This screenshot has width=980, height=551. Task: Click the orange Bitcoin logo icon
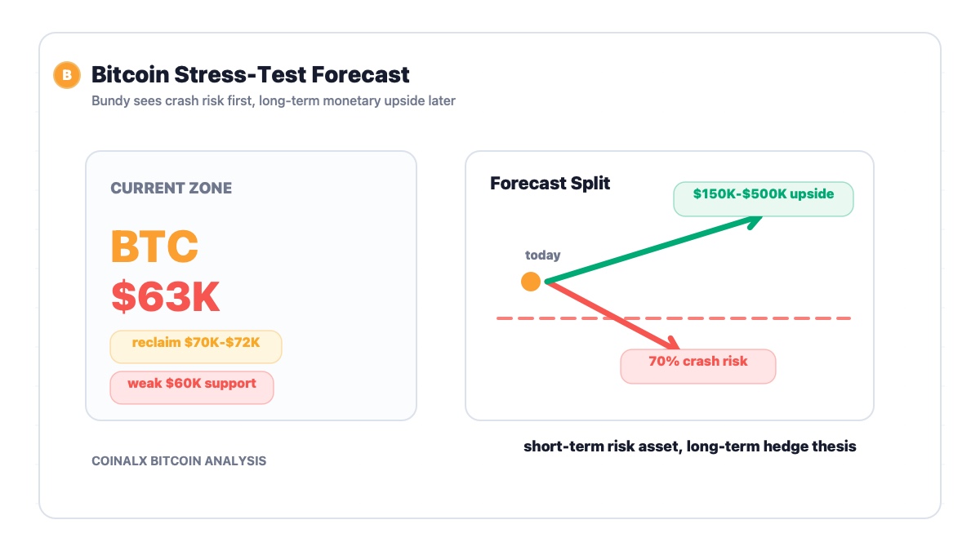coord(67,75)
